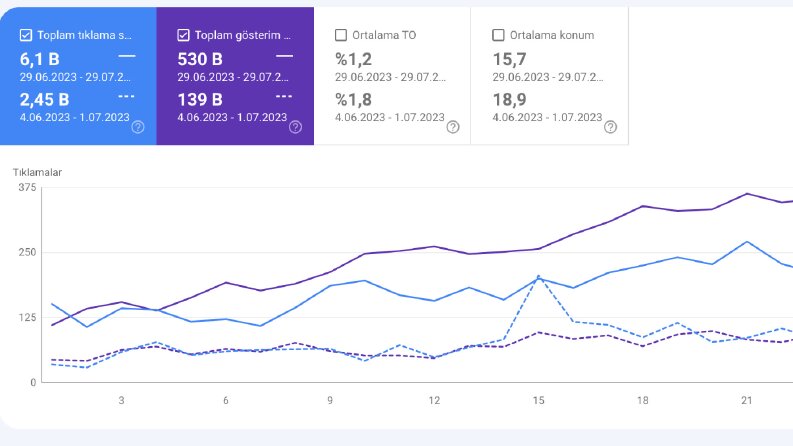Click the 18,9 comparison position value
The width and height of the screenshot is (793, 446).
pyautogui.click(x=510, y=100)
